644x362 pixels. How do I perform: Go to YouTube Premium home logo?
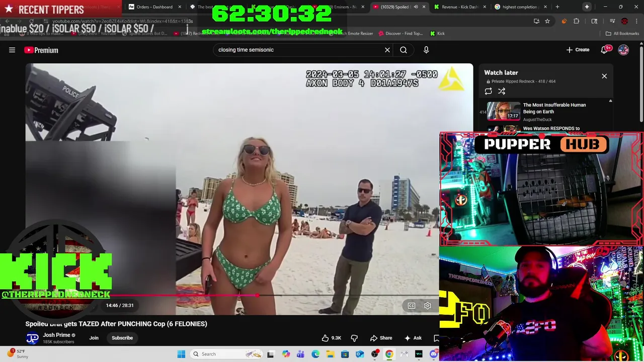41,50
